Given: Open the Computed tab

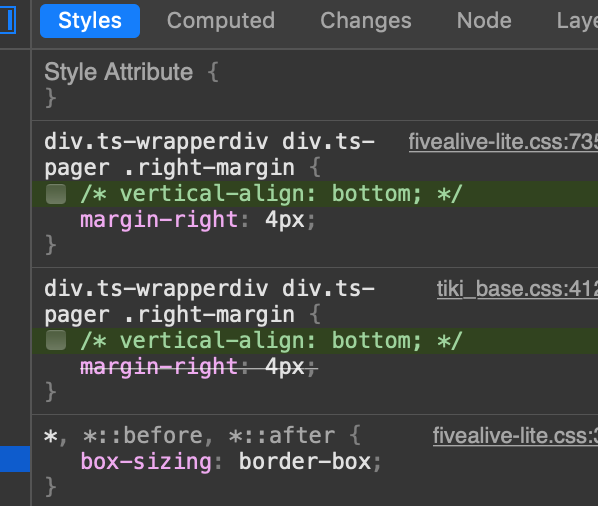Looking at the screenshot, I should tap(221, 21).
